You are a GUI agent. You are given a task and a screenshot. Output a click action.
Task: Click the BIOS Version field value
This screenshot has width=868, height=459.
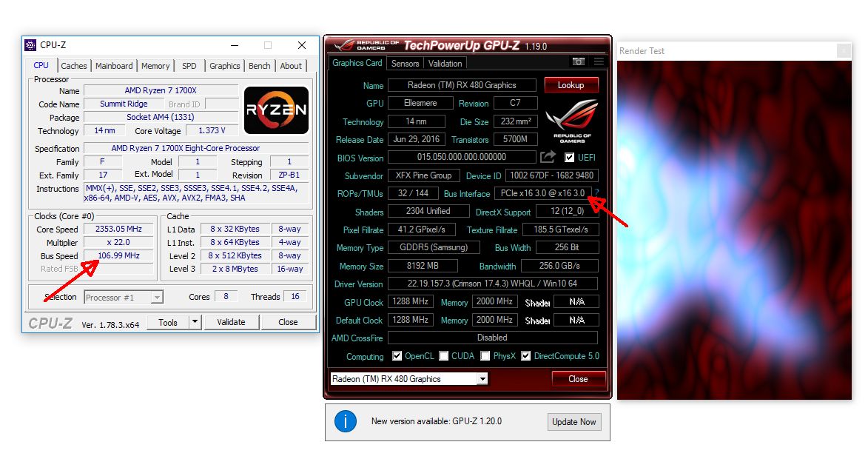point(462,157)
